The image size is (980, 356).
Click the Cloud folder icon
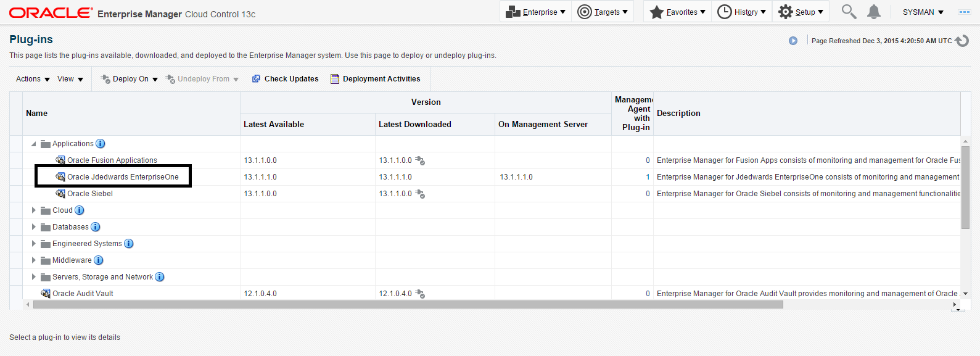[46, 210]
